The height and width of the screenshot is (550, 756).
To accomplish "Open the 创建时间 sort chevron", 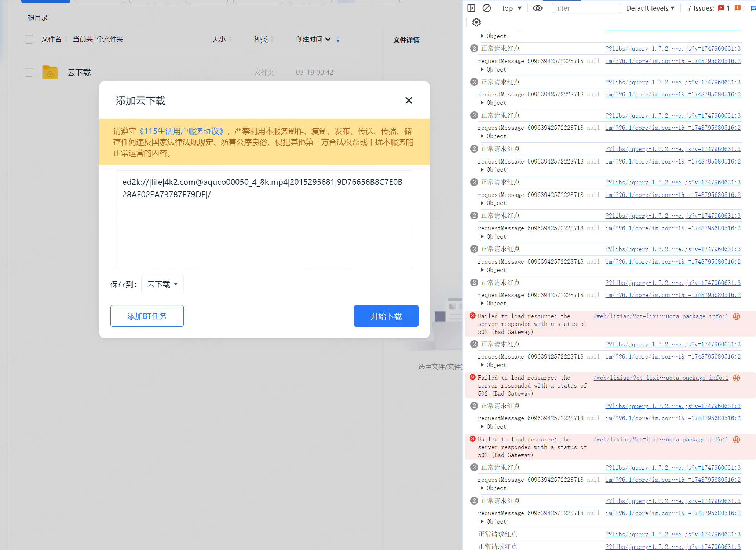I will pyautogui.click(x=328, y=39).
